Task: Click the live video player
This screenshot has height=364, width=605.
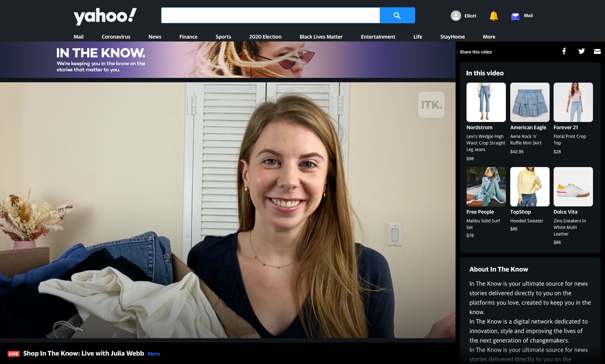Action: click(x=228, y=210)
